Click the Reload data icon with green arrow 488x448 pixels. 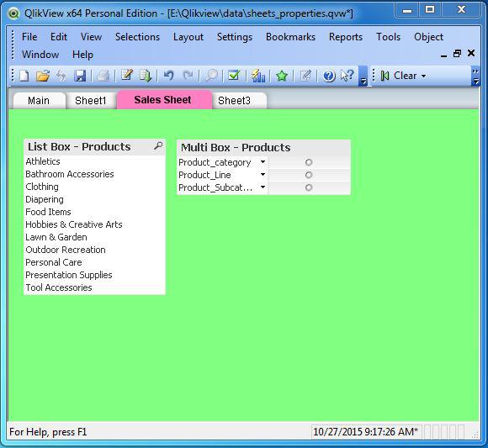point(145,76)
